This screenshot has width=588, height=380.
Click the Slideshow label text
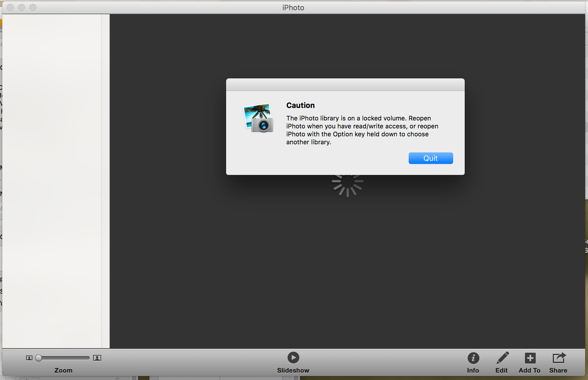(x=293, y=370)
